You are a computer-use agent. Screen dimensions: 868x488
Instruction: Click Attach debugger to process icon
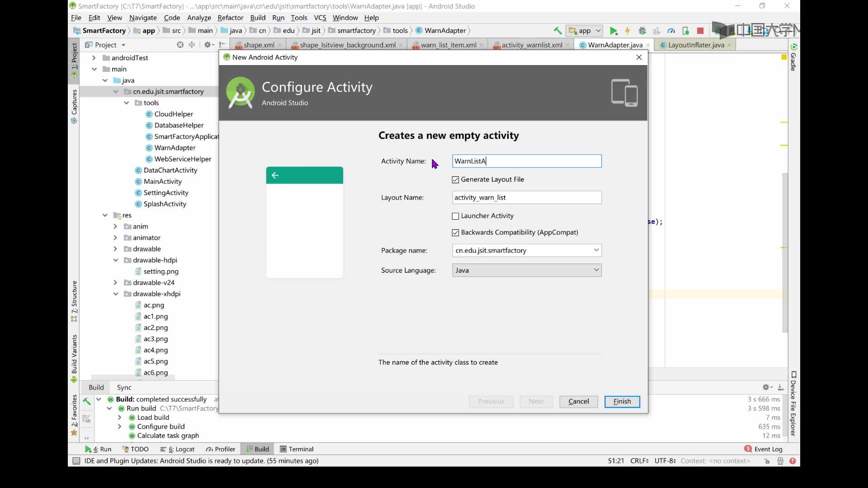(686, 31)
